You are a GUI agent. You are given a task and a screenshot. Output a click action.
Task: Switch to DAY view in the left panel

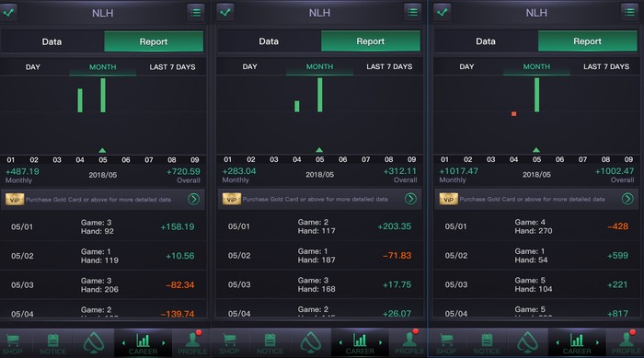click(x=33, y=67)
